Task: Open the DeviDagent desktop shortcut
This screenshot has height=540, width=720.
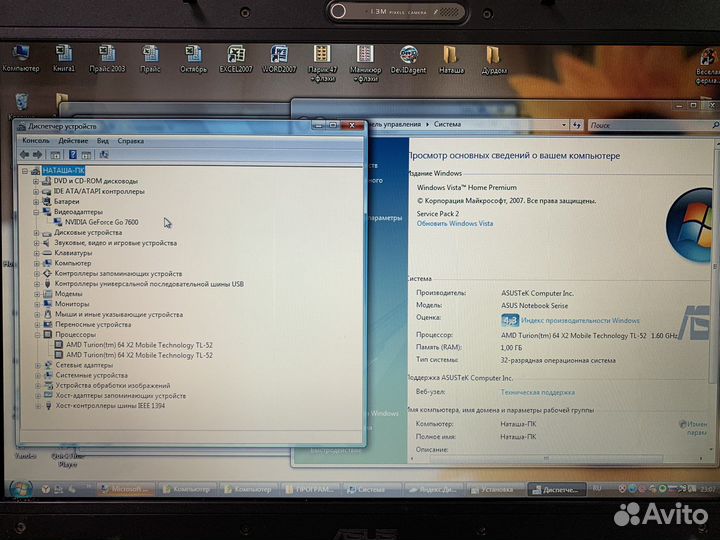Action: [408, 59]
